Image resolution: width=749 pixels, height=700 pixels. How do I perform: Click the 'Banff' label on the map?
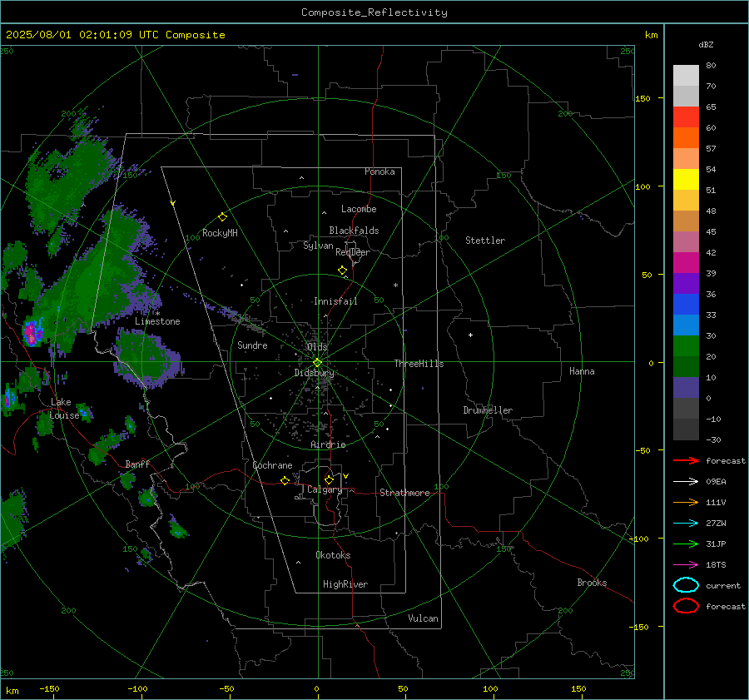point(137,464)
